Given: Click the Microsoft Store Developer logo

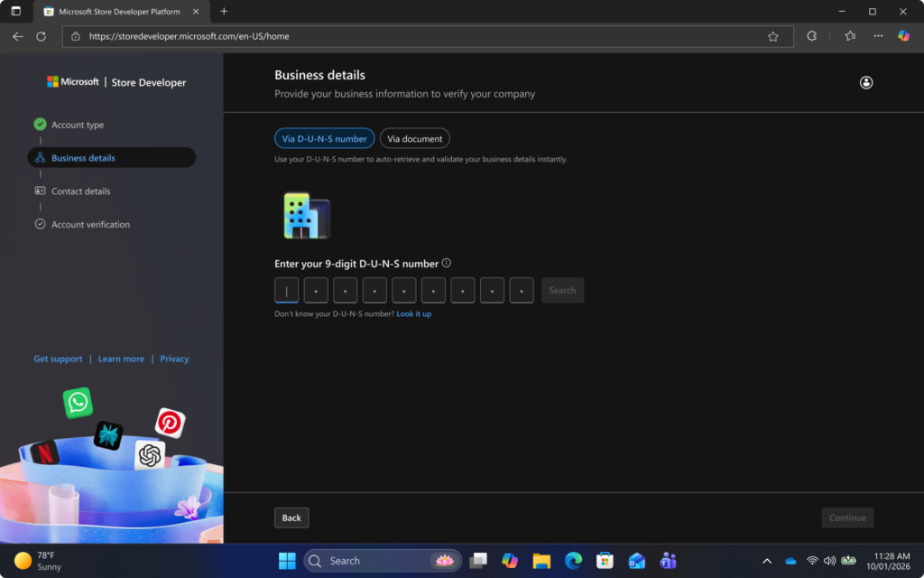Looking at the screenshot, I should pos(116,82).
